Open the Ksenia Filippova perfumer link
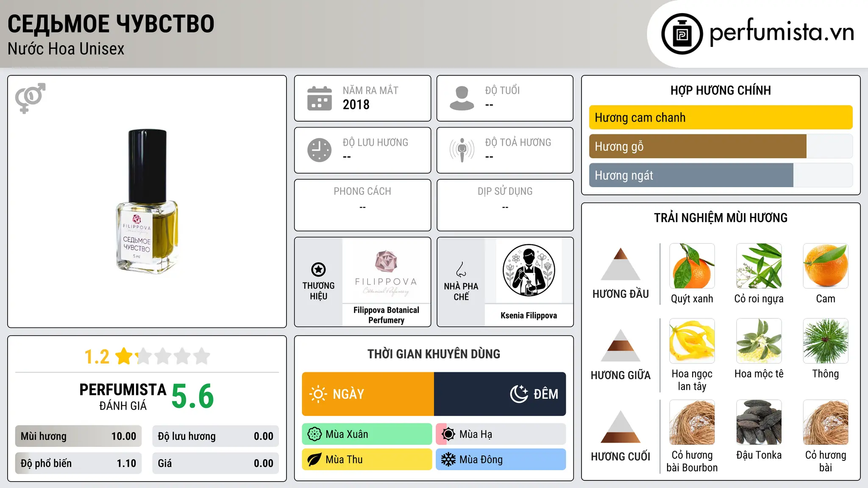Viewport: 868px width, 488px height. pos(529,316)
